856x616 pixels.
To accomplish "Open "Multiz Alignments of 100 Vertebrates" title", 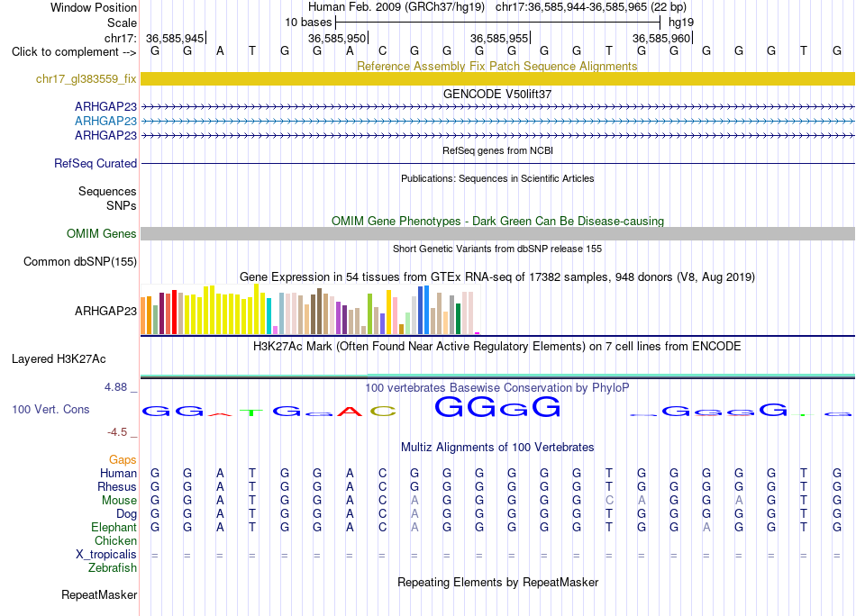I will [497, 448].
